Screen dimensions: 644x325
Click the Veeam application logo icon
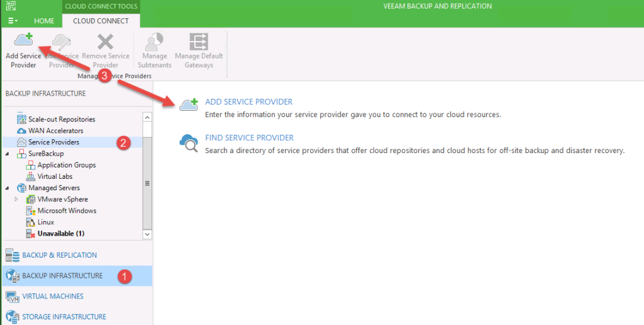(x=11, y=6)
